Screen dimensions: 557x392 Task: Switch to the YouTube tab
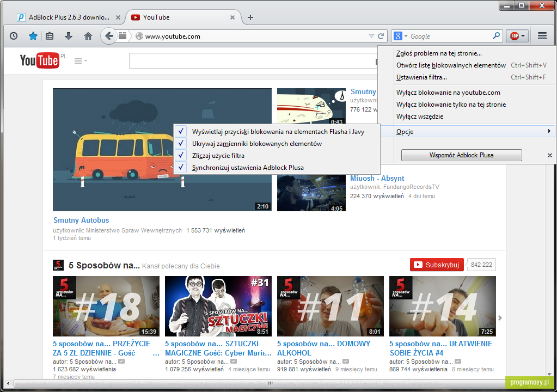pyautogui.click(x=183, y=17)
